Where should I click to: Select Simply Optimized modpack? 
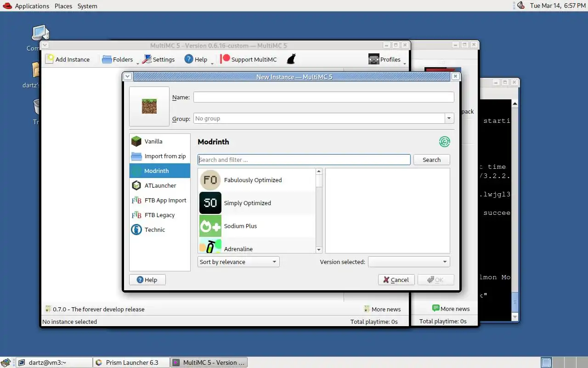(x=257, y=203)
